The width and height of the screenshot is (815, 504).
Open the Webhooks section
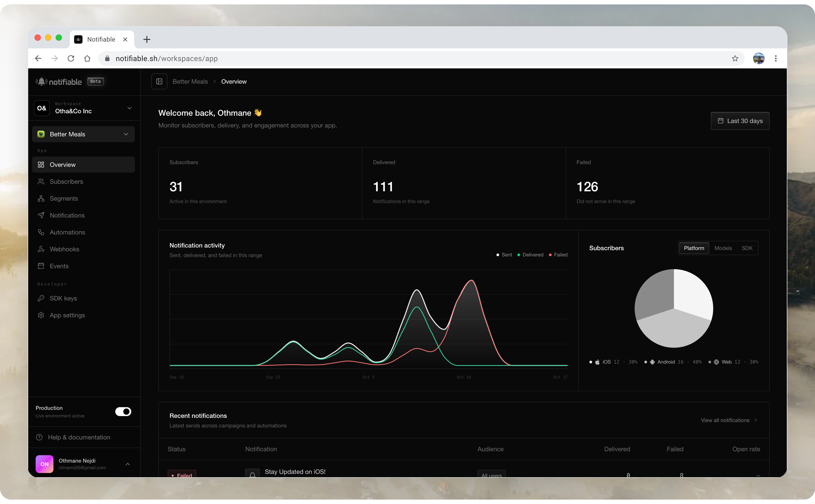point(83,249)
